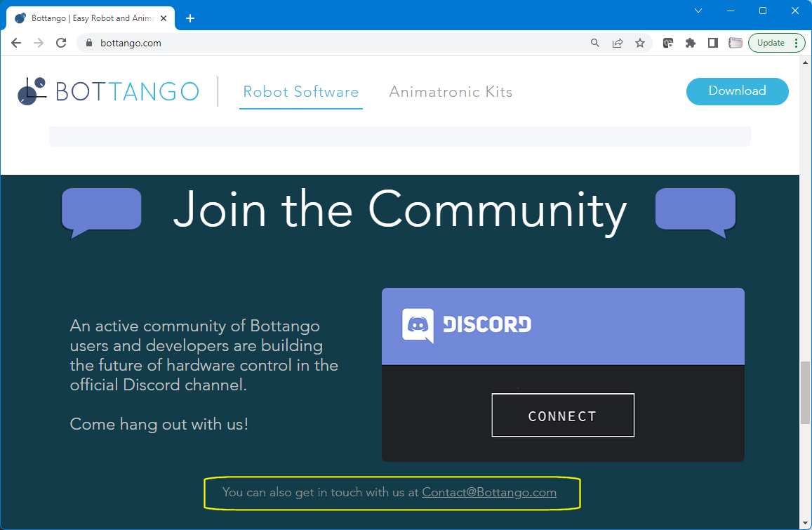Reload the page with the refresh icon
This screenshot has height=530, width=812.
coord(61,43)
